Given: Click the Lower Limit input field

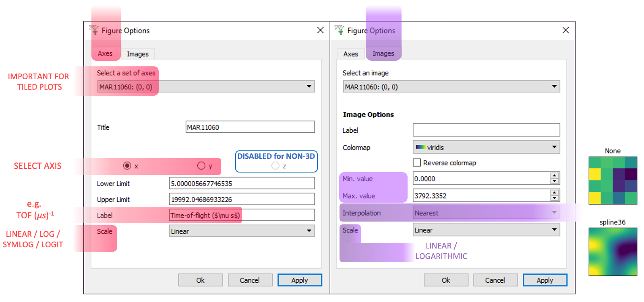Looking at the screenshot, I should pyautogui.click(x=242, y=183).
